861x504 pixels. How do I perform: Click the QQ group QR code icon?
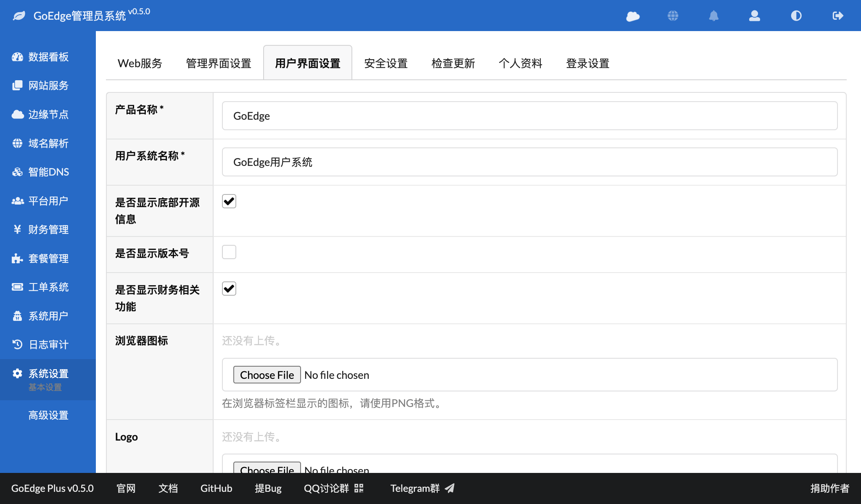point(359,488)
